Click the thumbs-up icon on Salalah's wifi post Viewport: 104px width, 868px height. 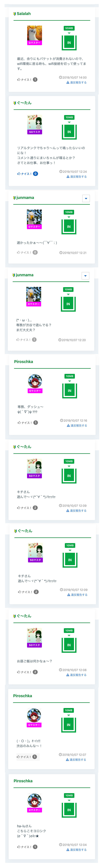19,80
